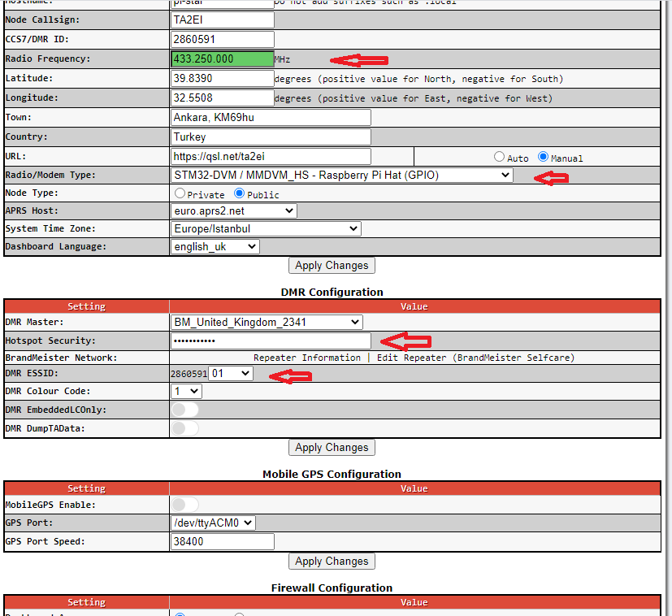672x616 pixels.
Task: Click the Country input field
Action: (271, 137)
